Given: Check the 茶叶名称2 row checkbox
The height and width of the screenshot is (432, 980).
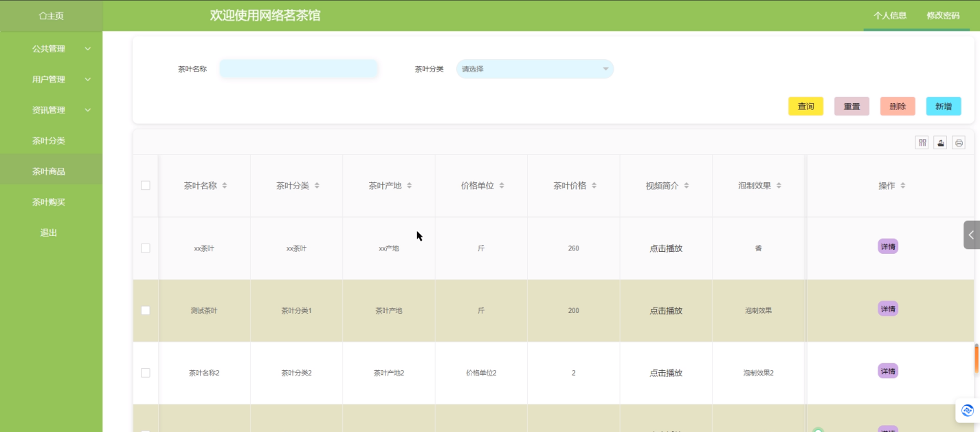Looking at the screenshot, I should click(x=145, y=372).
